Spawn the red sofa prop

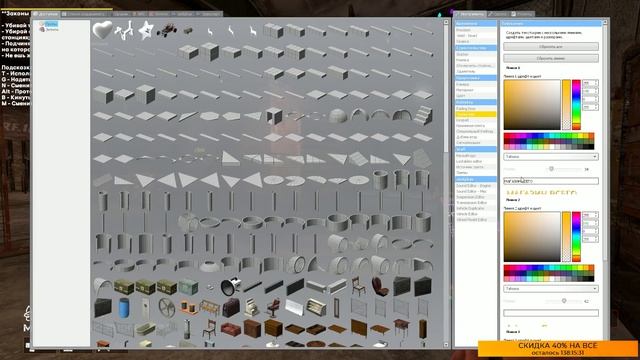231,329
